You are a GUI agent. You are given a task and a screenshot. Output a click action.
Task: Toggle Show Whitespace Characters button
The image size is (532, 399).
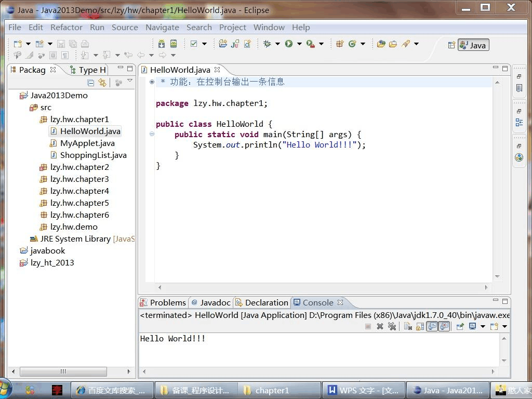coord(64,55)
